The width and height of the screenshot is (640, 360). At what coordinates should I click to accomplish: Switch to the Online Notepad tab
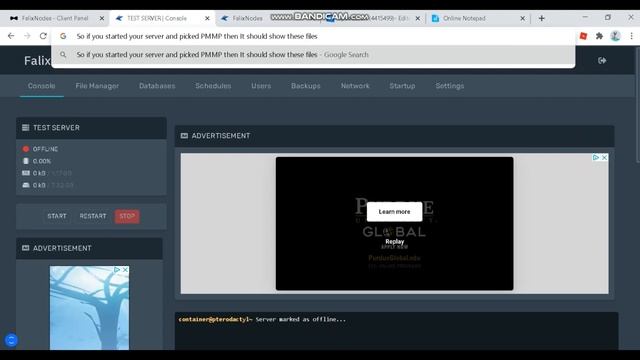[x=478, y=18]
